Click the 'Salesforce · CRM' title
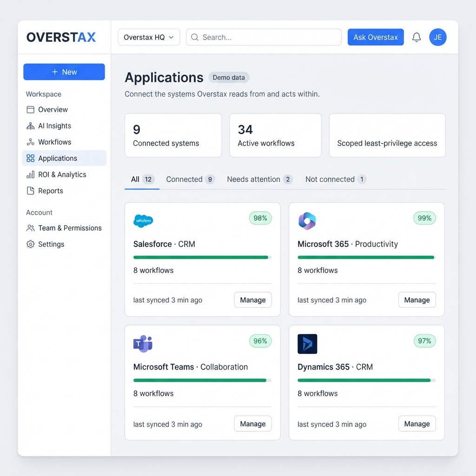 pyautogui.click(x=164, y=244)
